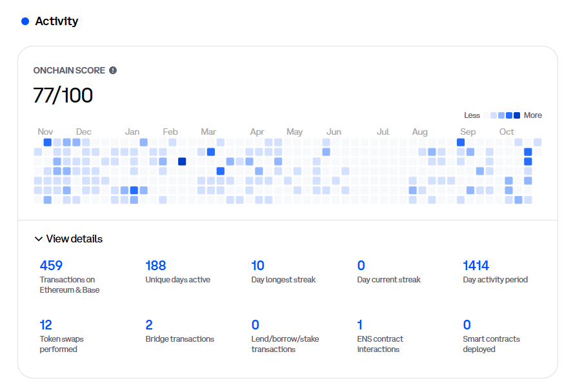This screenshot has width=573, height=392.
Task: Click the Smart contracts deployed label
Action: [x=491, y=344]
